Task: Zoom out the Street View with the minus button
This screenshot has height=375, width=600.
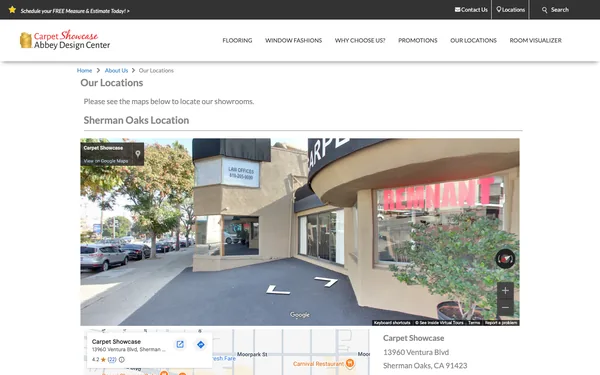Action: 505,308
